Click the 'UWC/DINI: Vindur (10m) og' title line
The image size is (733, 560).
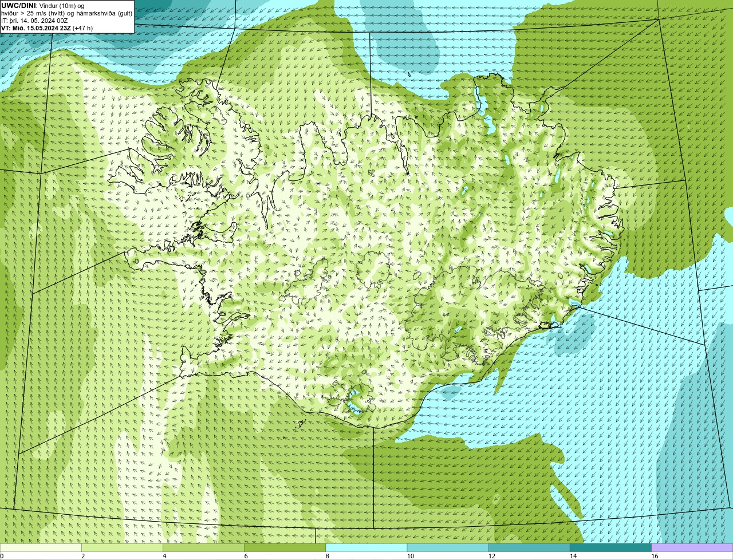point(43,6)
